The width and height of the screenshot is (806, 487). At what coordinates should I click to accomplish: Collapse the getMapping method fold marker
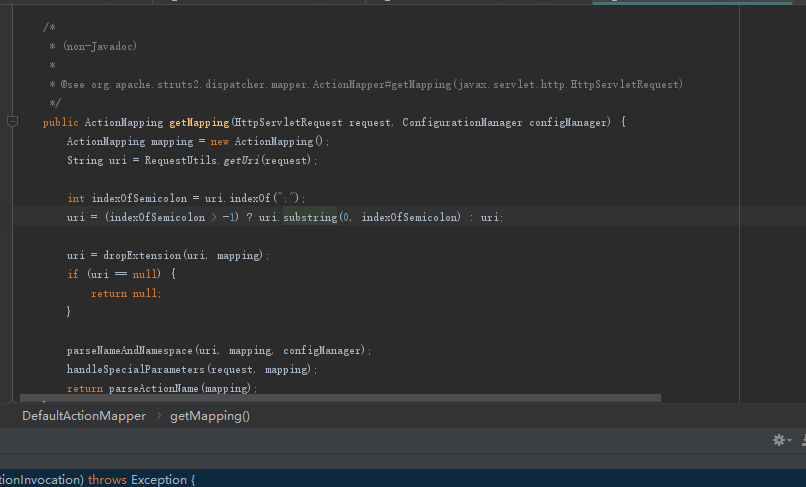[13, 122]
